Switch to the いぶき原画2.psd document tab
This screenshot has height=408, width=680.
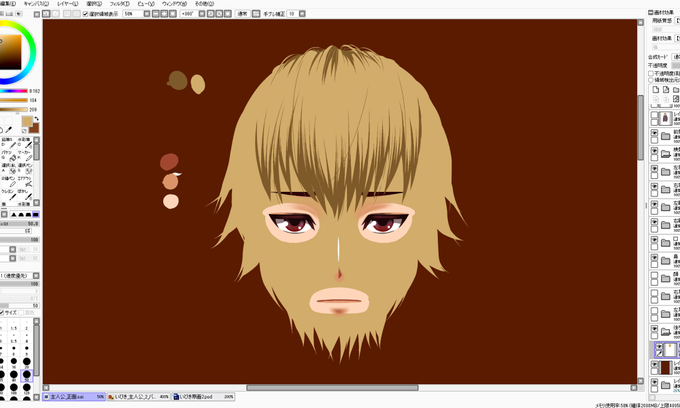click(203, 397)
